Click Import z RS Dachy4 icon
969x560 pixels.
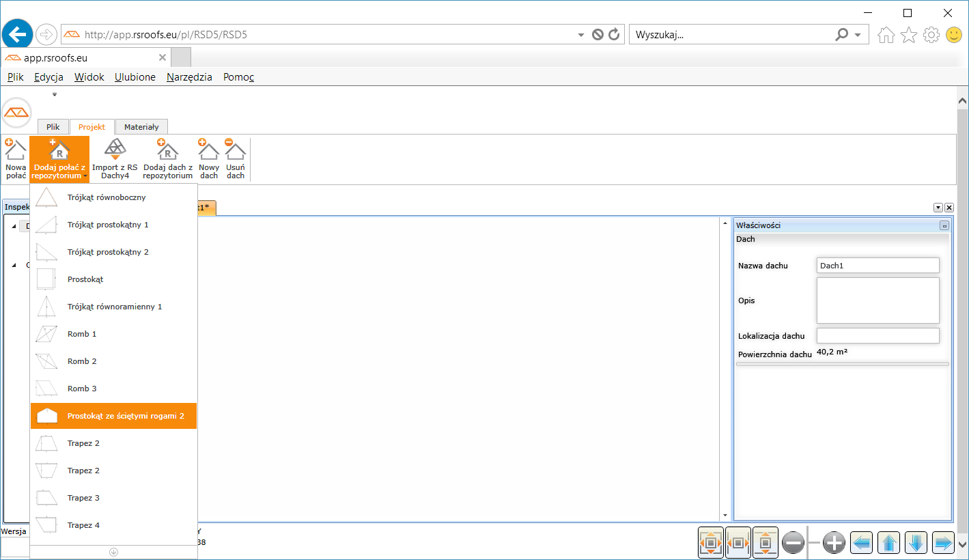pos(115,158)
